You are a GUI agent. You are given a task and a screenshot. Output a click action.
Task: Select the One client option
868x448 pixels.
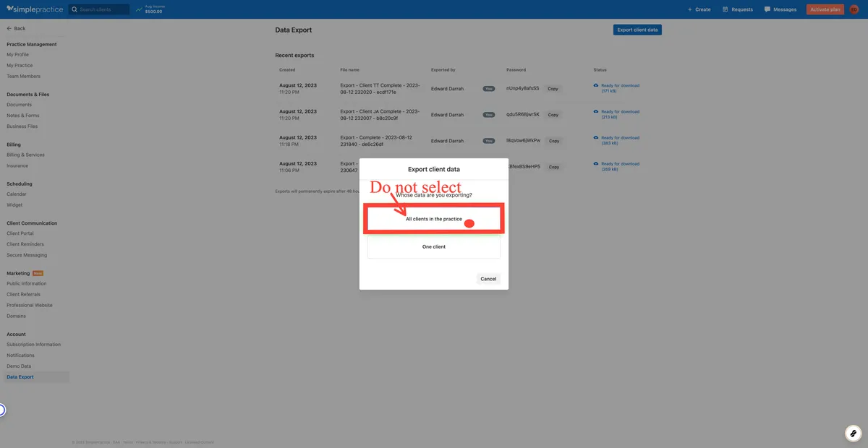434,246
